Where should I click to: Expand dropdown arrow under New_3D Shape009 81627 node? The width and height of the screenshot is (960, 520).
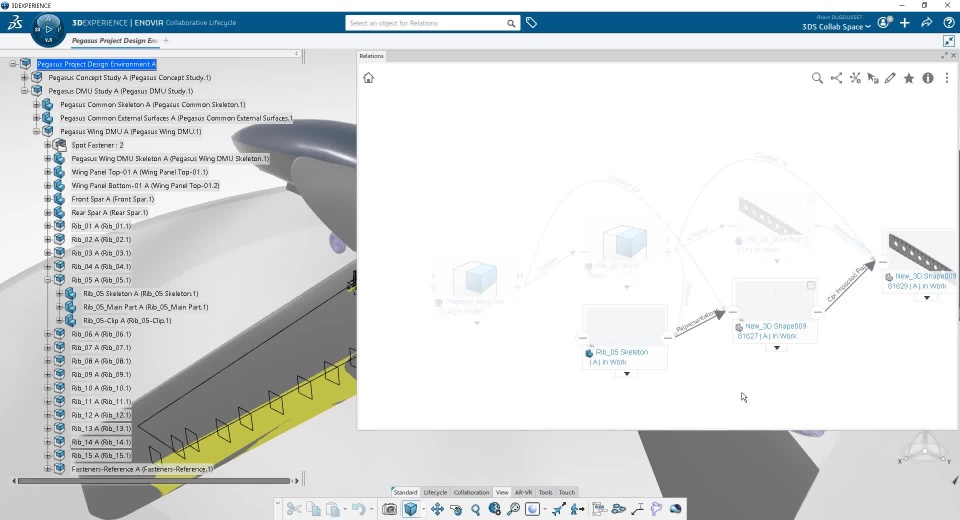[x=776, y=348]
